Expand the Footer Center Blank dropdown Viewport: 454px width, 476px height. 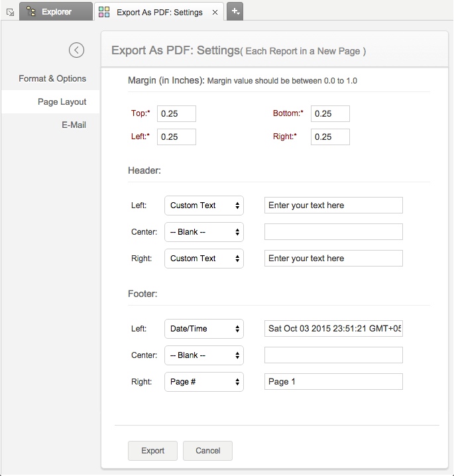click(204, 355)
